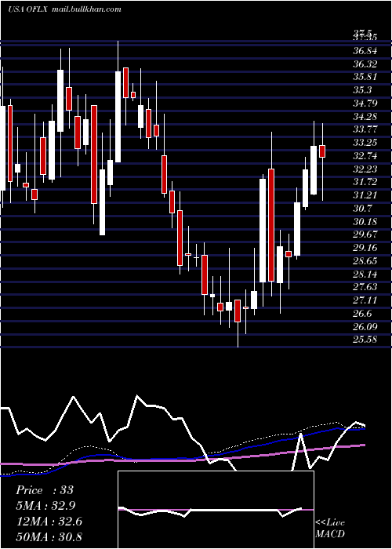392x549 pixels.
Task: Click the 31.21 price axis label
Action: tap(365, 195)
